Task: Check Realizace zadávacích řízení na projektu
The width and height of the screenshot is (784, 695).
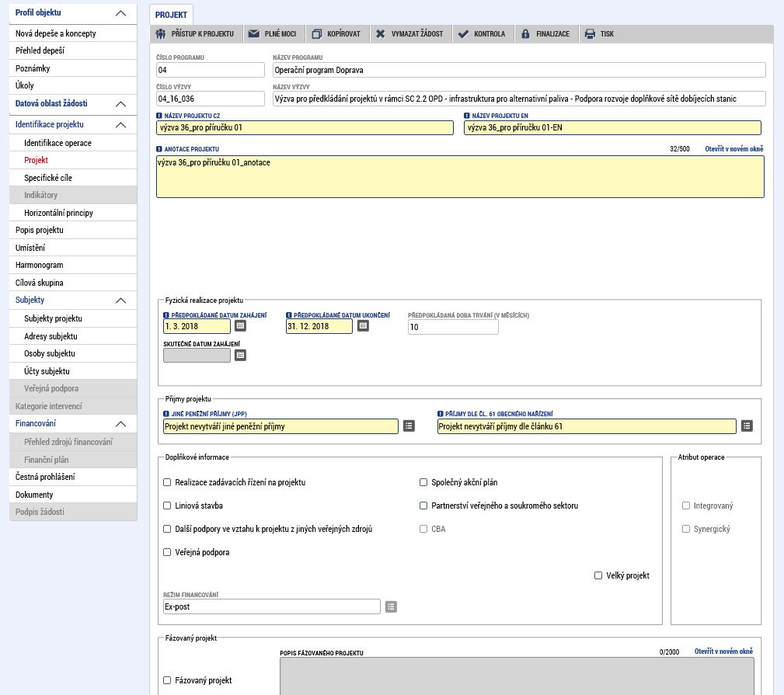Action: click(x=167, y=482)
